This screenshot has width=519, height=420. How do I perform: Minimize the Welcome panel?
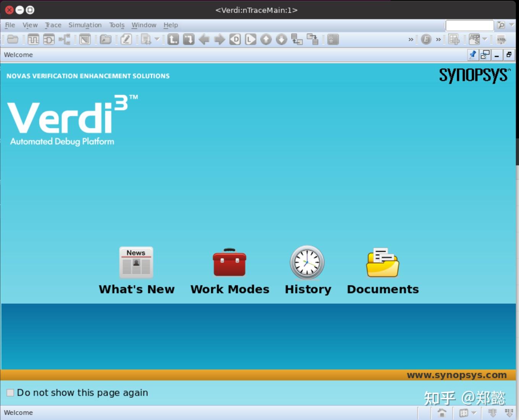click(x=497, y=55)
